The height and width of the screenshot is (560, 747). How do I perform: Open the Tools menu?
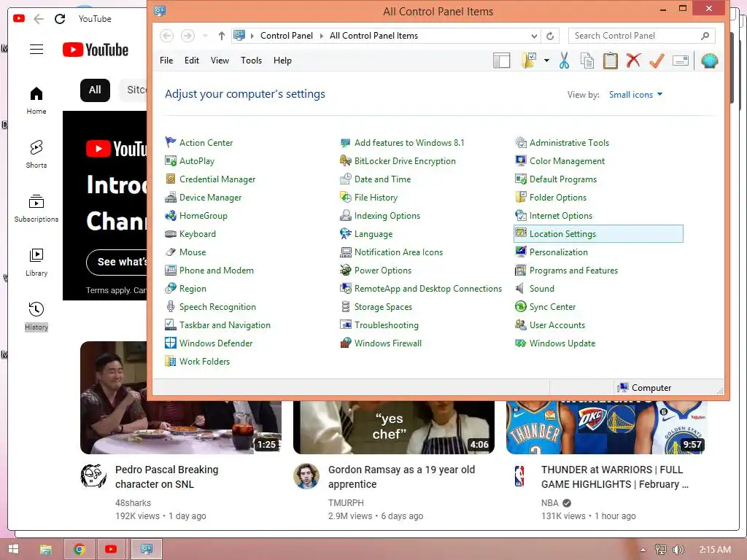click(x=251, y=61)
